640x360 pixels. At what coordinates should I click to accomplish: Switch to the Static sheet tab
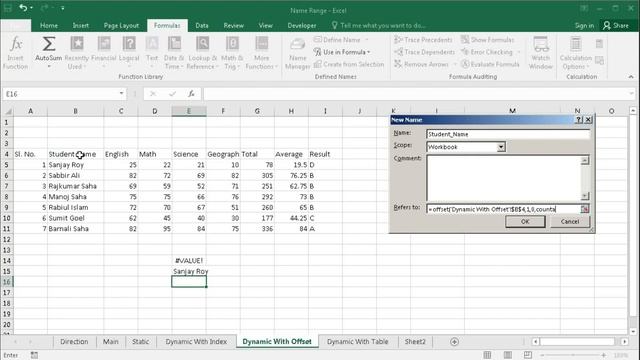pyautogui.click(x=140, y=342)
